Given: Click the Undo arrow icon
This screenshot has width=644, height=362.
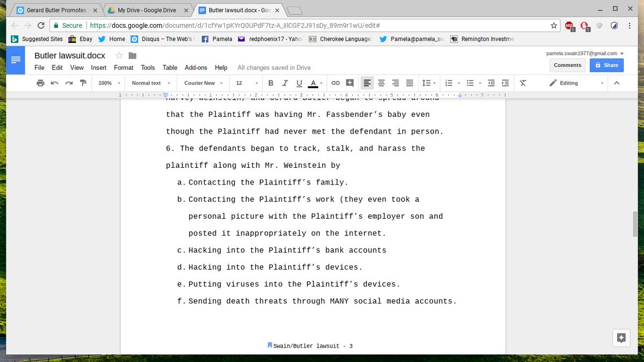Looking at the screenshot, I should 54,83.
